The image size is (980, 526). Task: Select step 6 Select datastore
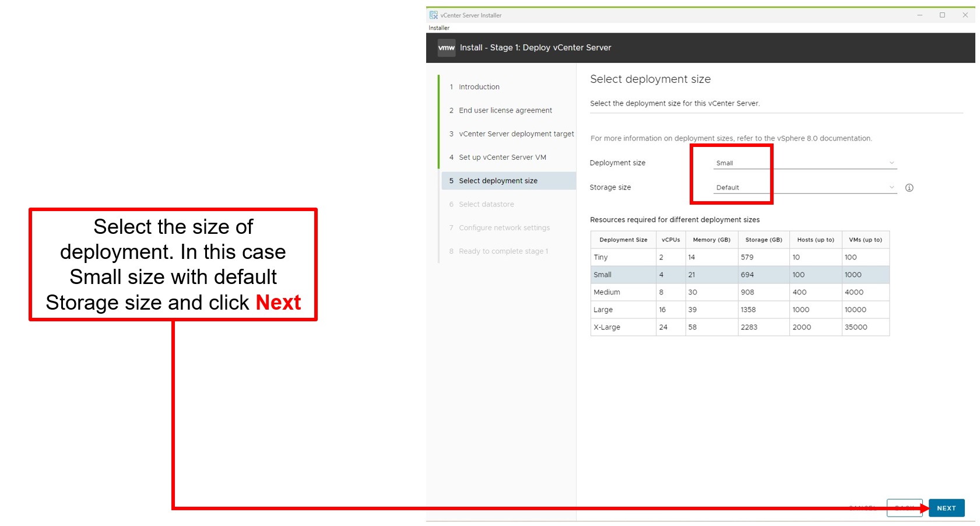[486, 204]
